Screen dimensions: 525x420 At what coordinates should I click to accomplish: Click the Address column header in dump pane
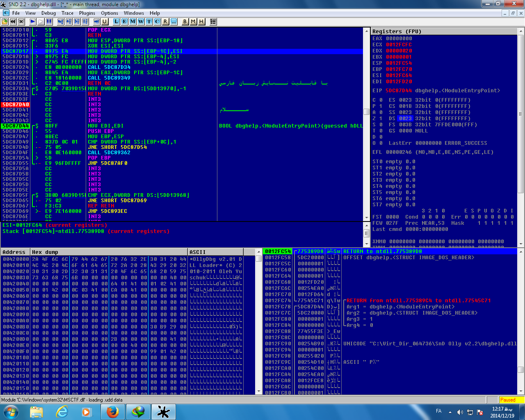[x=15, y=252]
